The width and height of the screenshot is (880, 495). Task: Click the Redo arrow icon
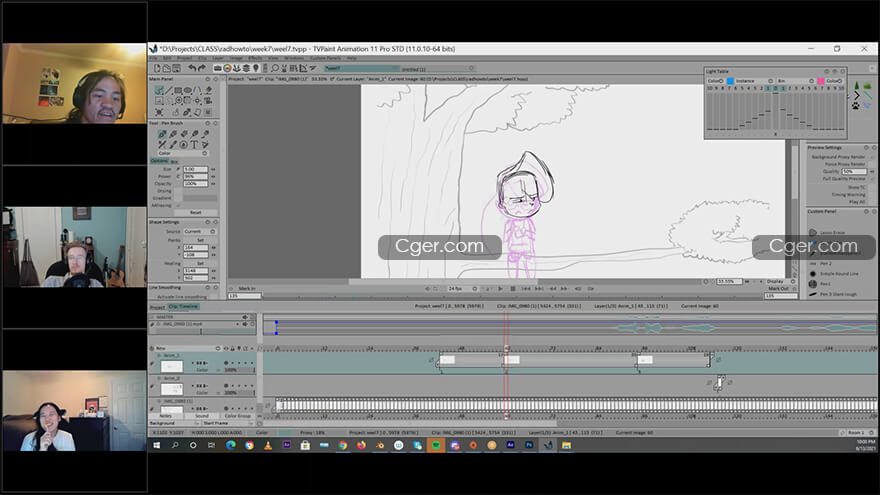click(201, 68)
